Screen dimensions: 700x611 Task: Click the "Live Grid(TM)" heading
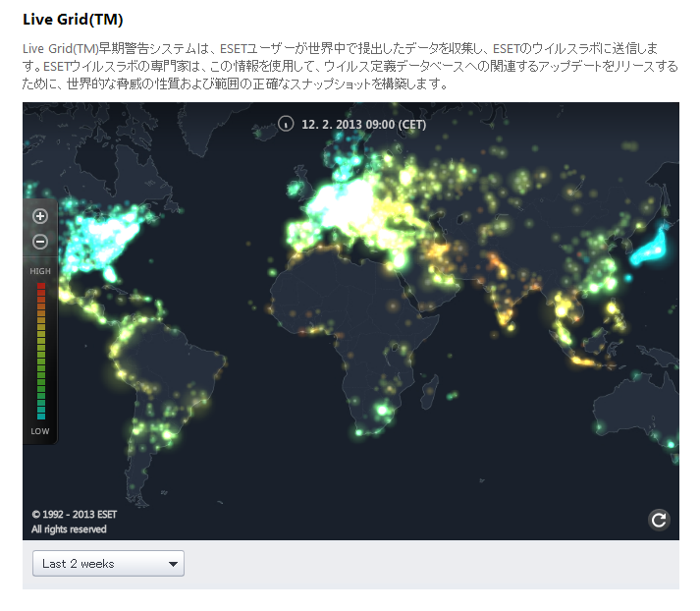tap(73, 20)
